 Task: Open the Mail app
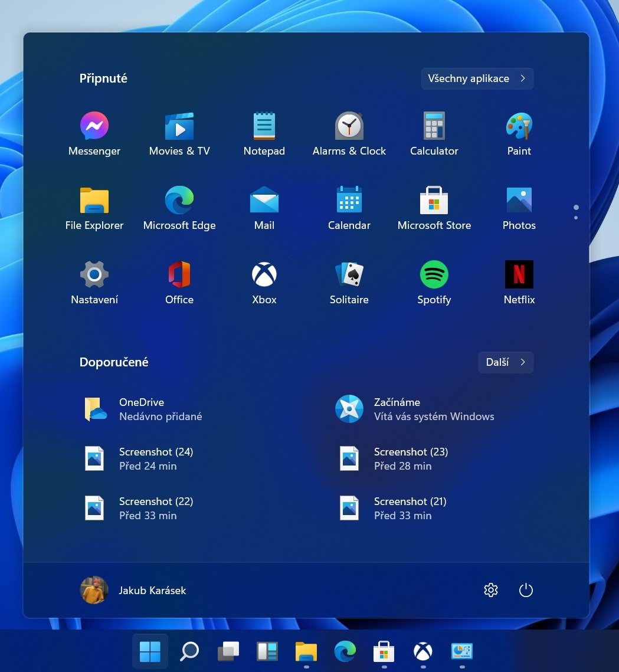[x=264, y=208]
